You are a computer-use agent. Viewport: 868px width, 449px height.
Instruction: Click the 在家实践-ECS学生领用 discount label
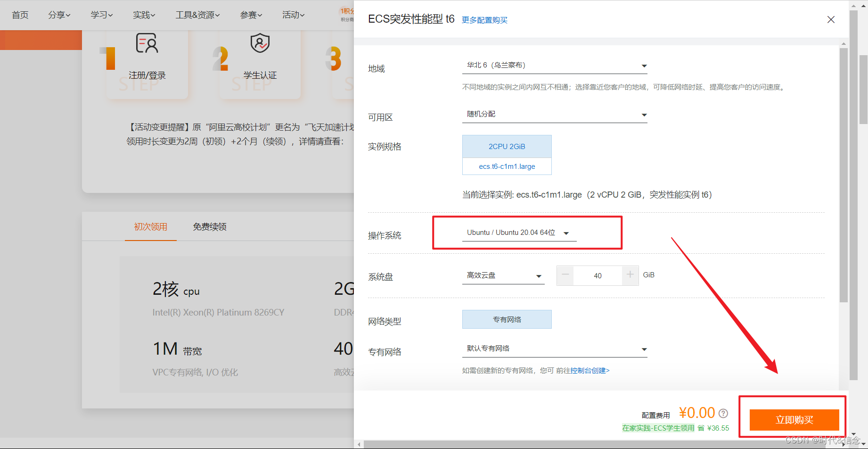coord(658,428)
